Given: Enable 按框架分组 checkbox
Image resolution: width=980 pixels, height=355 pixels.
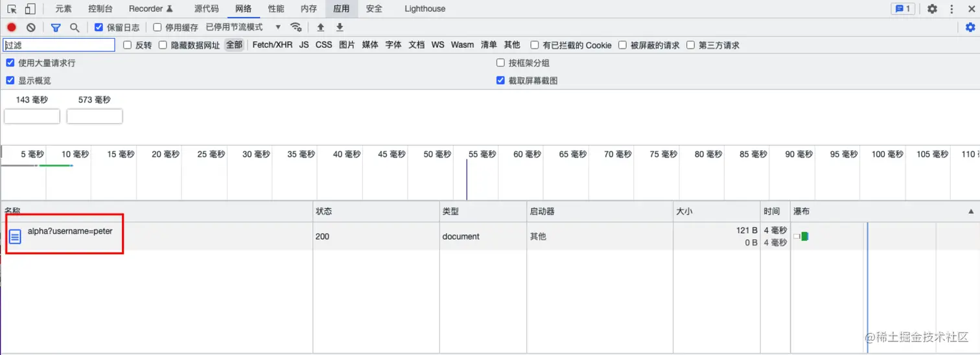Looking at the screenshot, I should click(x=500, y=63).
